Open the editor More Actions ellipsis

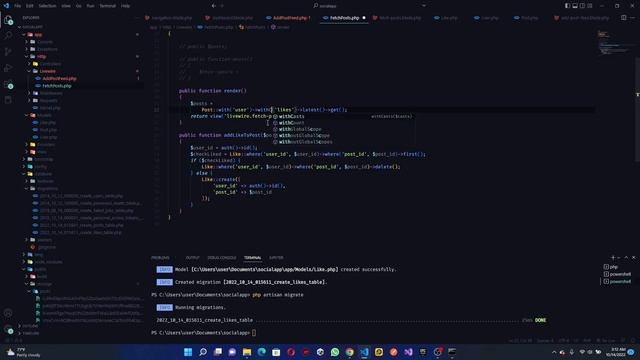point(632,18)
